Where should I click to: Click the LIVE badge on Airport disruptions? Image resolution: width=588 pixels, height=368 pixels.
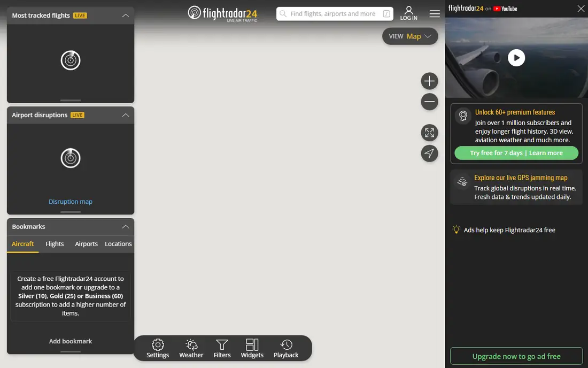pyautogui.click(x=78, y=115)
